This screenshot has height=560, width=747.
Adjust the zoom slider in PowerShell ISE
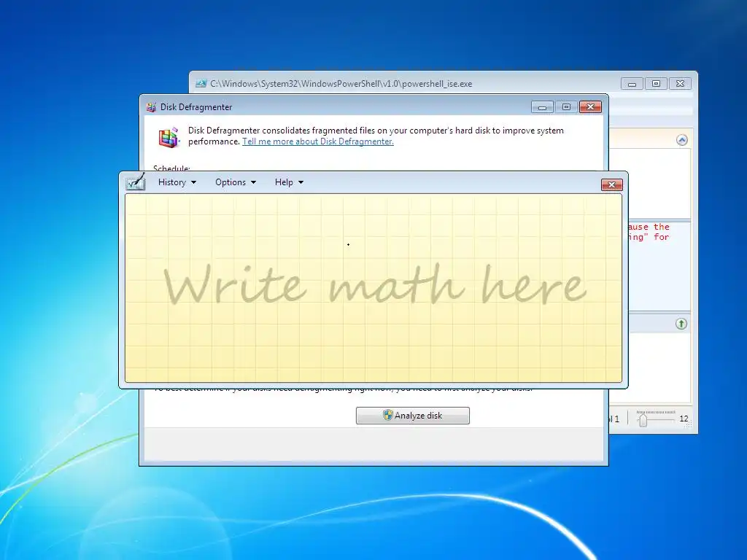643,419
